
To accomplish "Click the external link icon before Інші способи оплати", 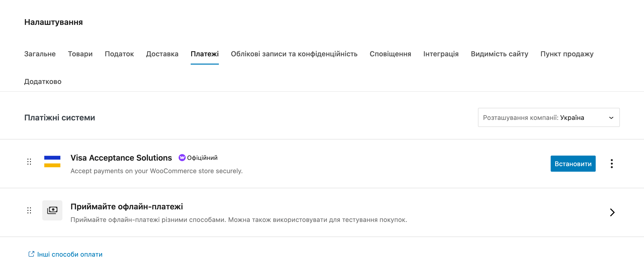I will [31, 254].
